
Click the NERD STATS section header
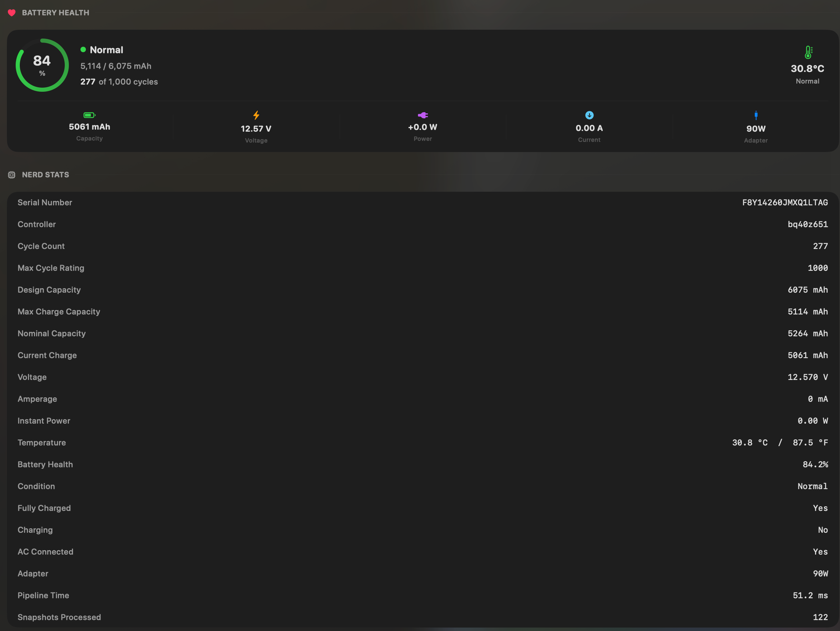(46, 175)
